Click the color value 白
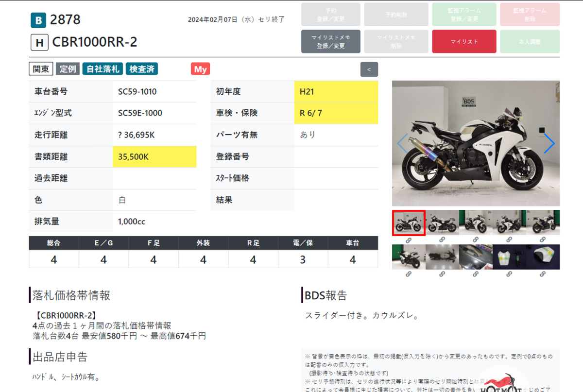This screenshot has width=583, height=392. (x=122, y=200)
